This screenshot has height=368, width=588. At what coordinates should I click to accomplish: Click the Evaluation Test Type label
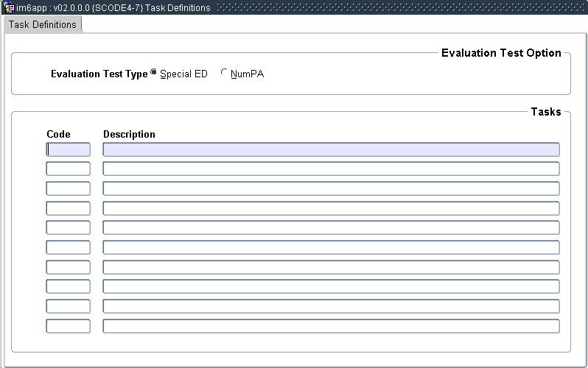coord(99,74)
